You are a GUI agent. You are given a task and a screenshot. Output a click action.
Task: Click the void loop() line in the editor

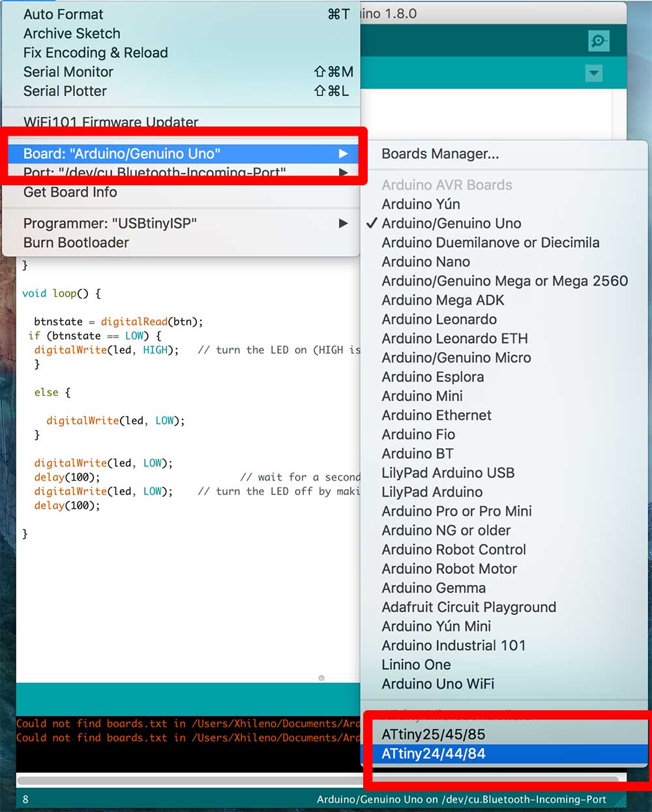pyautogui.click(x=61, y=293)
